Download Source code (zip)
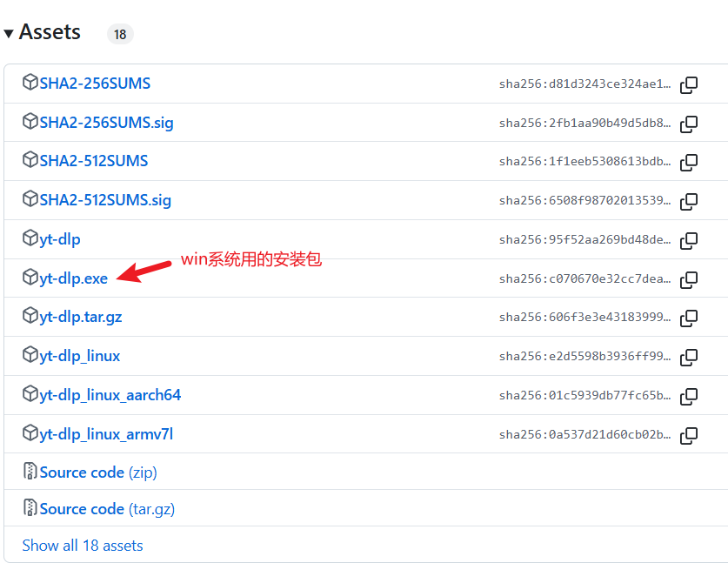This screenshot has height=563, width=728. (98, 473)
